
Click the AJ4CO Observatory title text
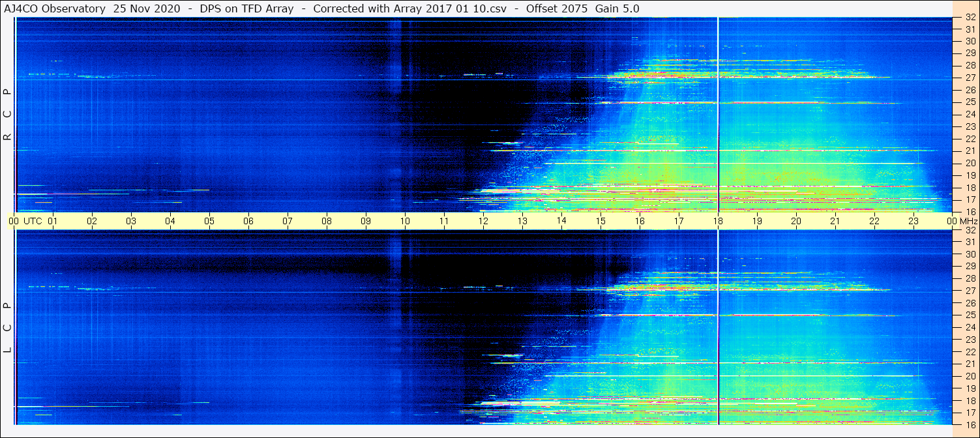(x=55, y=8)
